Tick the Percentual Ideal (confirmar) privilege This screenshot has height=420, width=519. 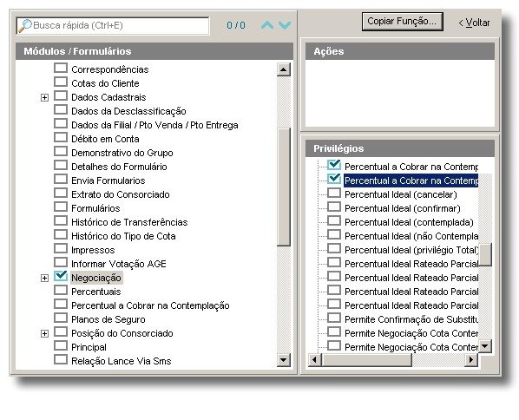[334, 207]
